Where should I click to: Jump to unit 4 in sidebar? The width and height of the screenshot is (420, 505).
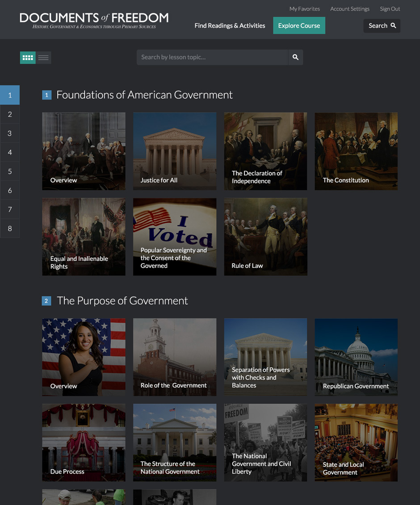pyautogui.click(x=10, y=152)
